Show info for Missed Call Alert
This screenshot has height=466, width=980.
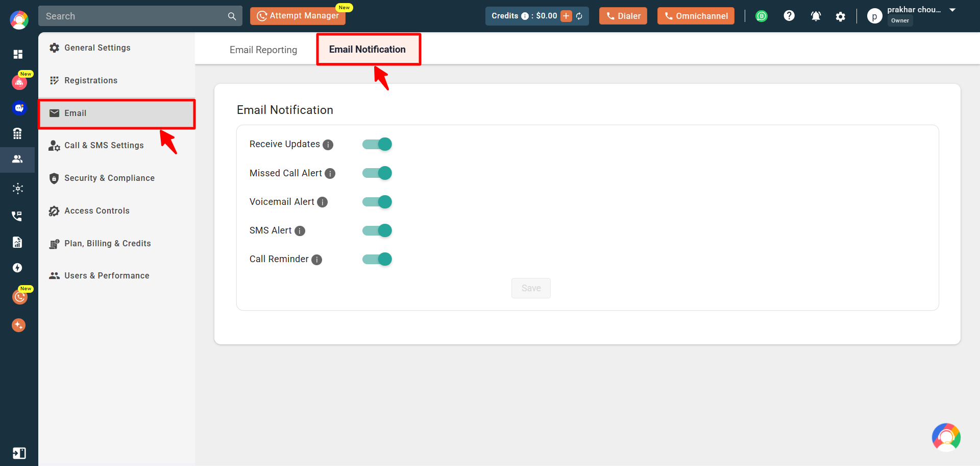pos(330,174)
